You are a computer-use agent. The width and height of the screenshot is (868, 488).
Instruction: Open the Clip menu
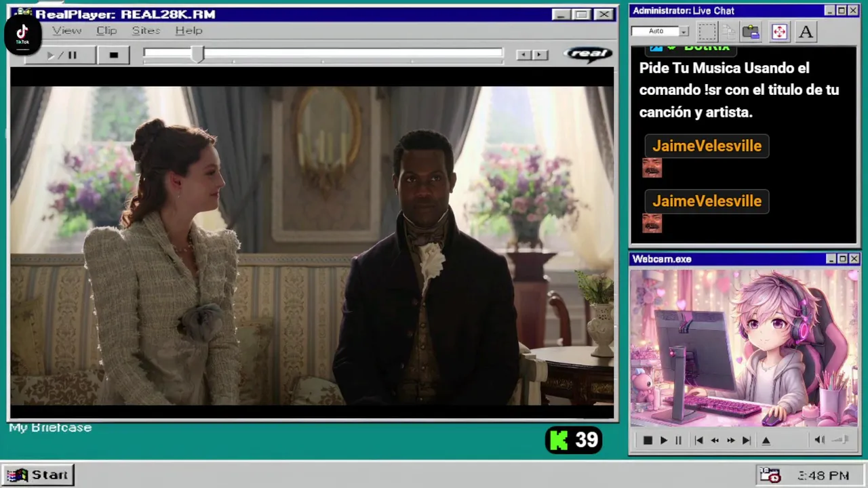tap(106, 30)
